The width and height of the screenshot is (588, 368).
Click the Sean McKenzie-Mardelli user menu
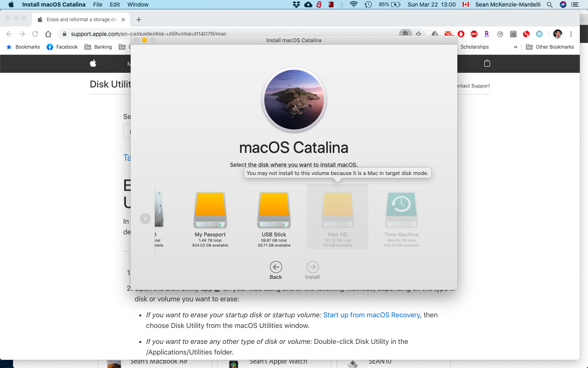[508, 4]
